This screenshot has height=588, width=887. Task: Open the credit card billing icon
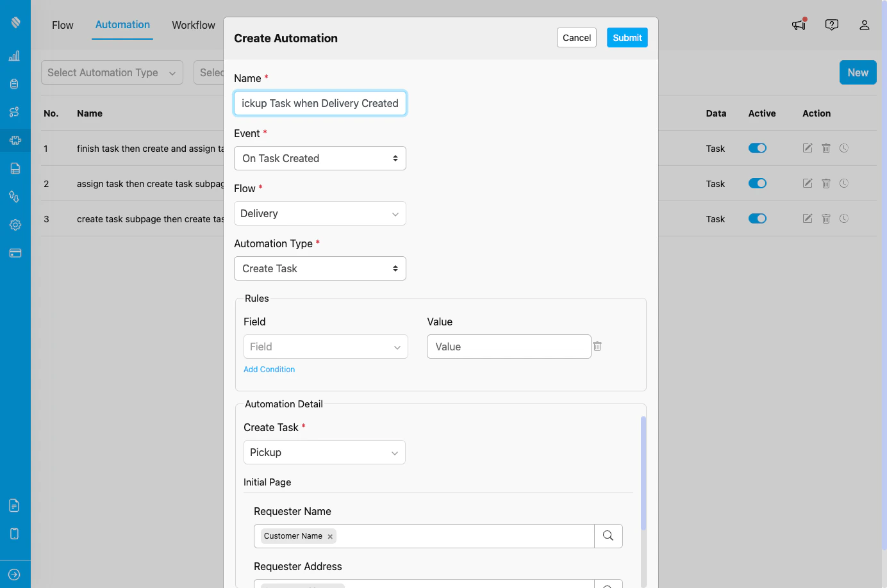[14, 253]
